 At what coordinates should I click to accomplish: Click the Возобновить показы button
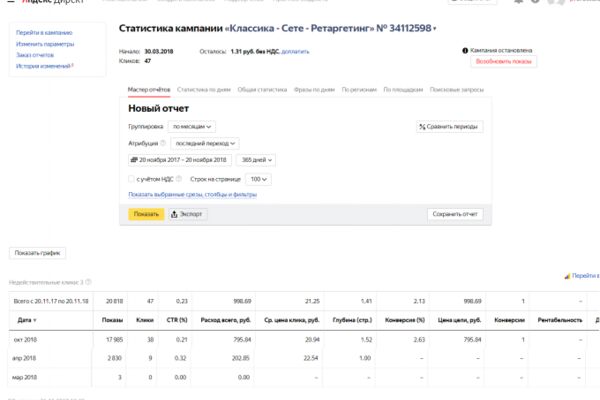504,61
